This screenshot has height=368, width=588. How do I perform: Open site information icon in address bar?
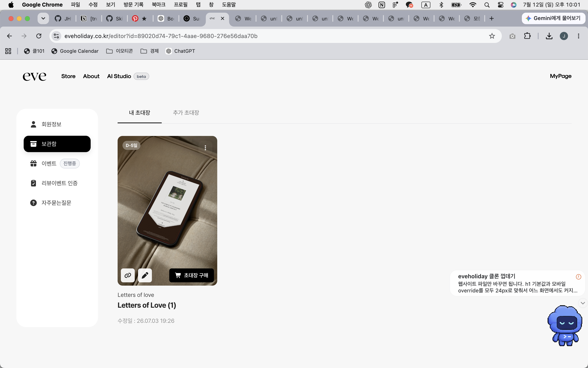[56, 36]
